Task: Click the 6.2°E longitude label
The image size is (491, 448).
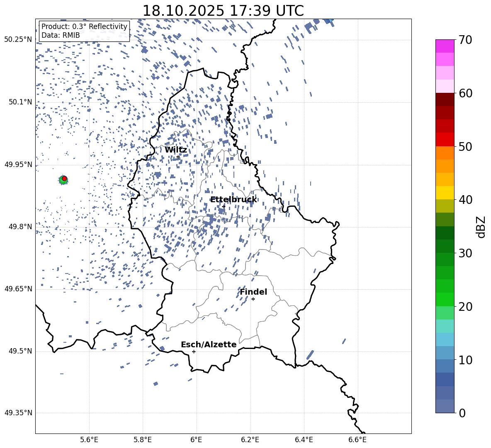Action: point(250,440)
